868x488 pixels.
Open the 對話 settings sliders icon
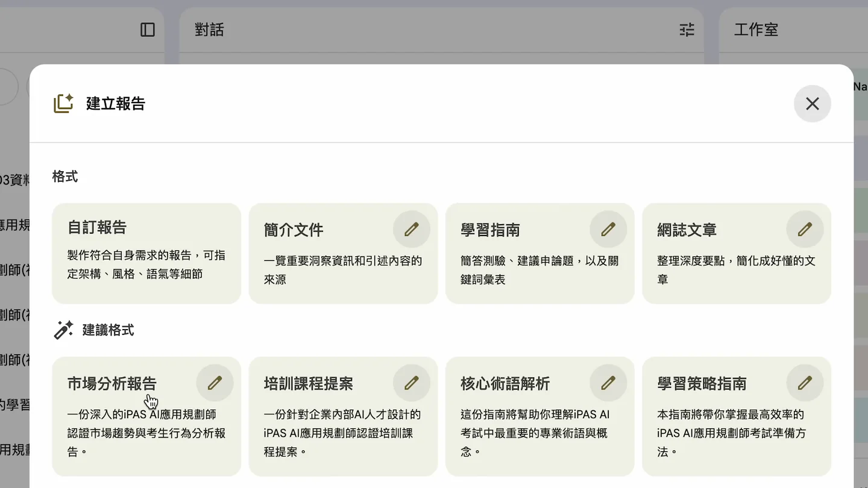[687, 30]
